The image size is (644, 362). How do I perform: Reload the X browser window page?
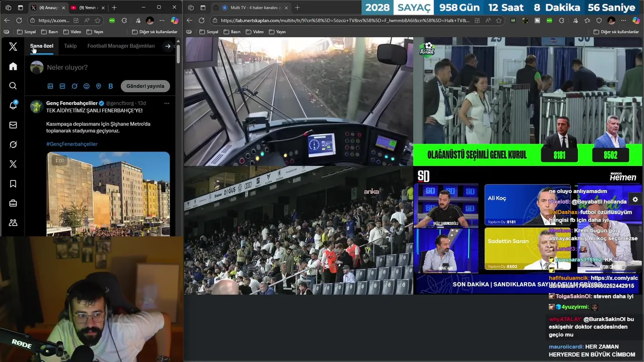point(19,20)
